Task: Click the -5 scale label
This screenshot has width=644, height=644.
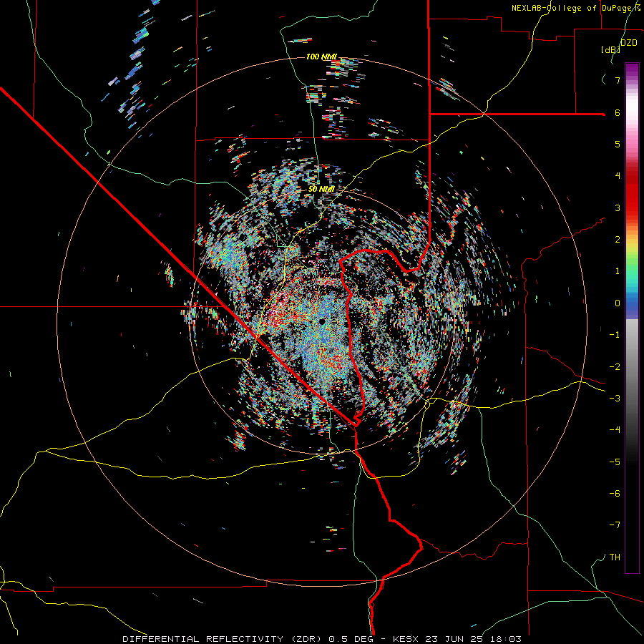Action: point(615,462)
